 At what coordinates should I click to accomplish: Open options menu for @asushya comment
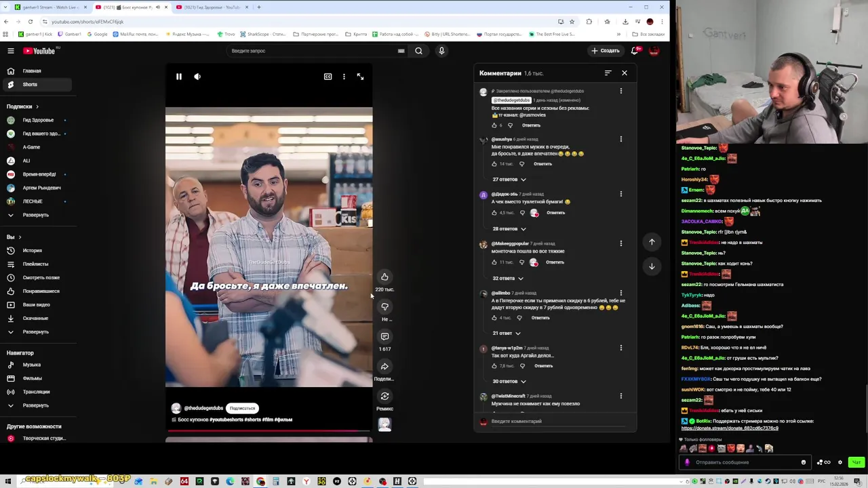point(620,139)
